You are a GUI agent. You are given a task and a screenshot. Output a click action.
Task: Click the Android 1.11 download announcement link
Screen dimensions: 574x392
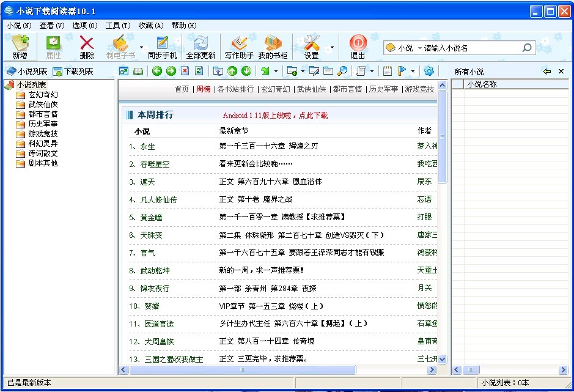(x=275, y=115)
